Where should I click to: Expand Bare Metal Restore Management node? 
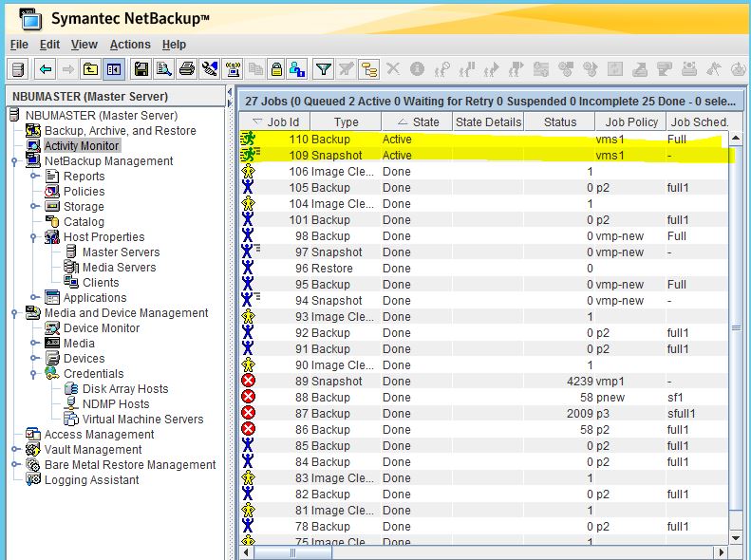pos(15,464)
